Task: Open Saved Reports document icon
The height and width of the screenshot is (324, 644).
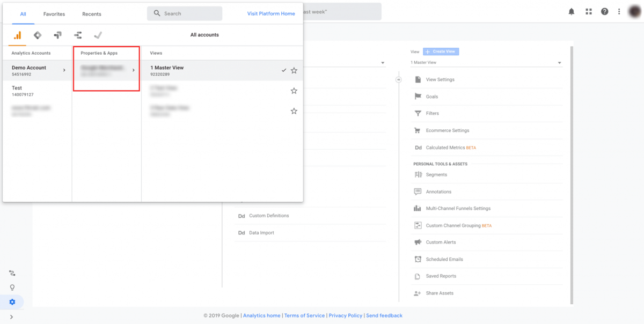Action: click(x=418, y=276)
